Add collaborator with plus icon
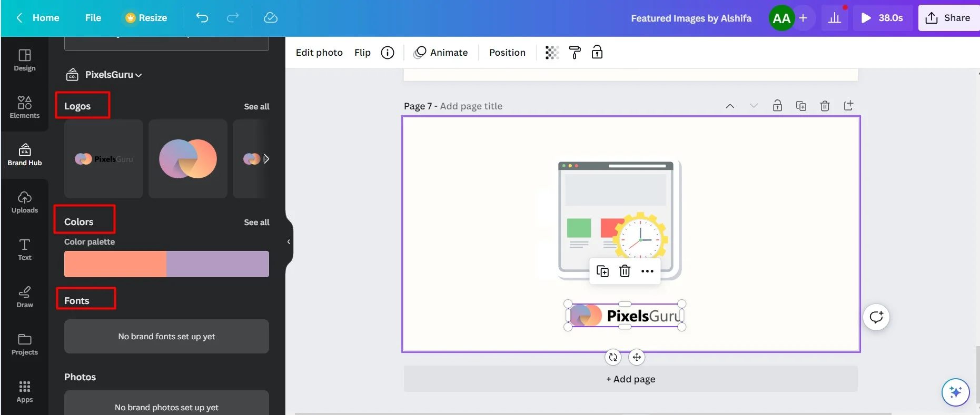Viewport: 980px width, 415px height. pyautogui.click(x=803, y=18)
